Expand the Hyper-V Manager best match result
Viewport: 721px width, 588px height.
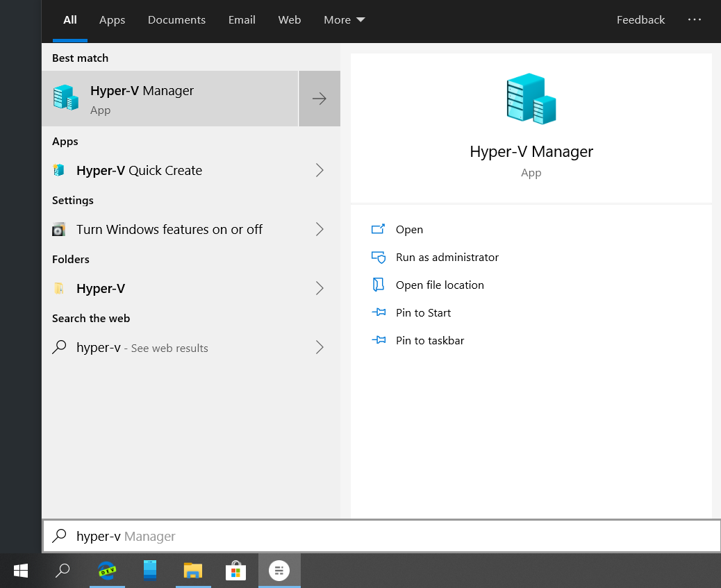[319, 98]
